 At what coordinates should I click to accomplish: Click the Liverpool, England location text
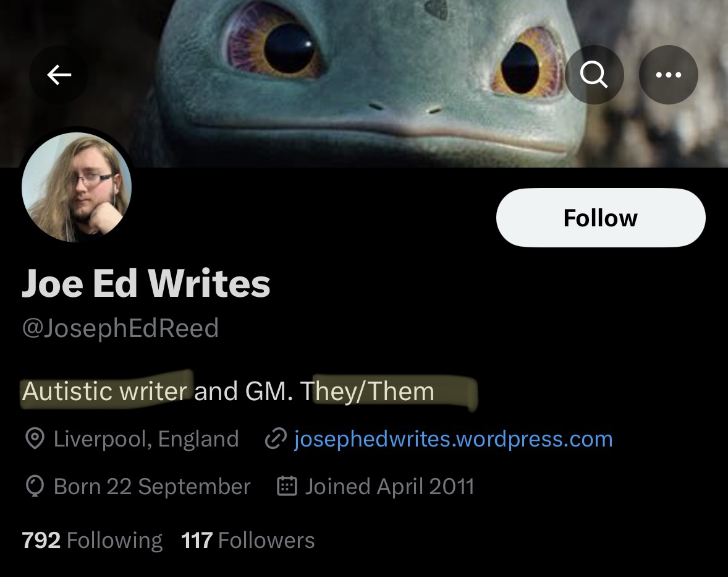(x=146, y=439)
